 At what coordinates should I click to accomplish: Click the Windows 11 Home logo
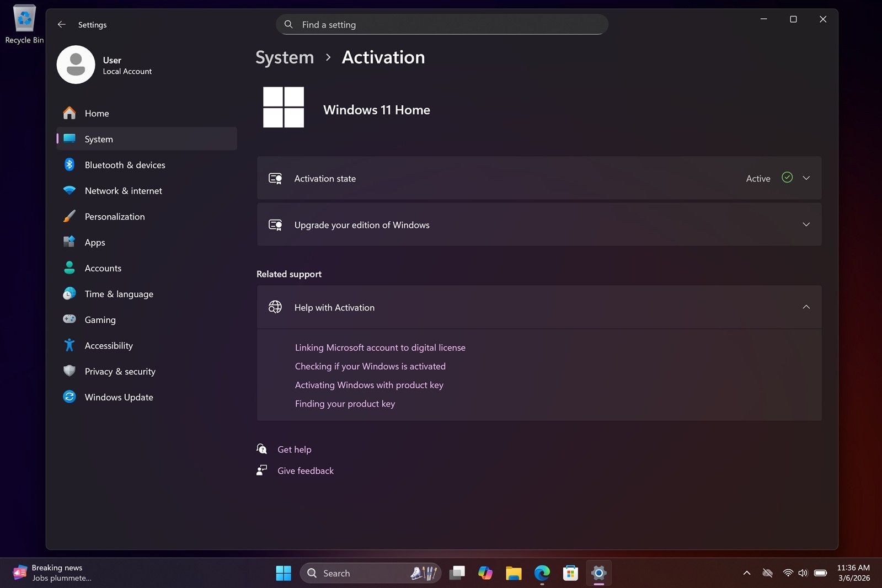pos(284,108)
